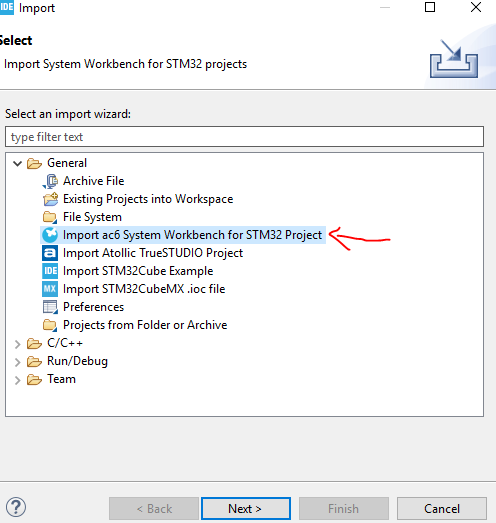Click the Archive File import icon
This screenshot has height=523, width=496.
pyautogui.click(x=50, y=181)
